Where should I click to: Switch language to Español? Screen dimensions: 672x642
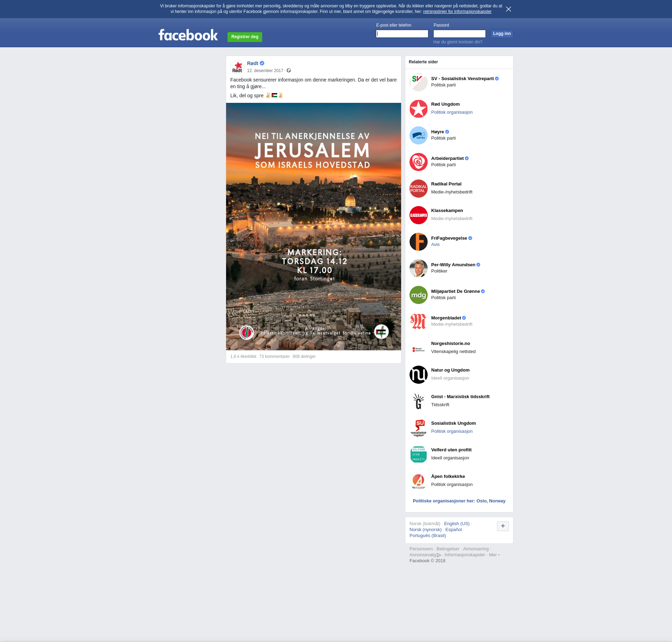tap(454, 530)
